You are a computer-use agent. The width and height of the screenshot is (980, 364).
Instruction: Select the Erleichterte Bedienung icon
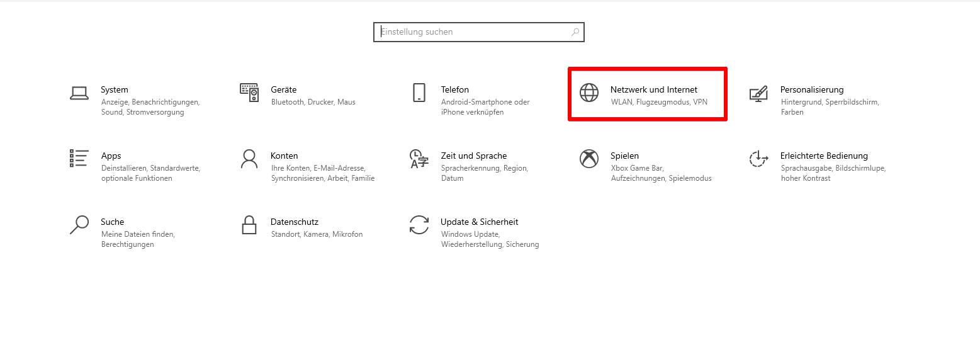758,159
